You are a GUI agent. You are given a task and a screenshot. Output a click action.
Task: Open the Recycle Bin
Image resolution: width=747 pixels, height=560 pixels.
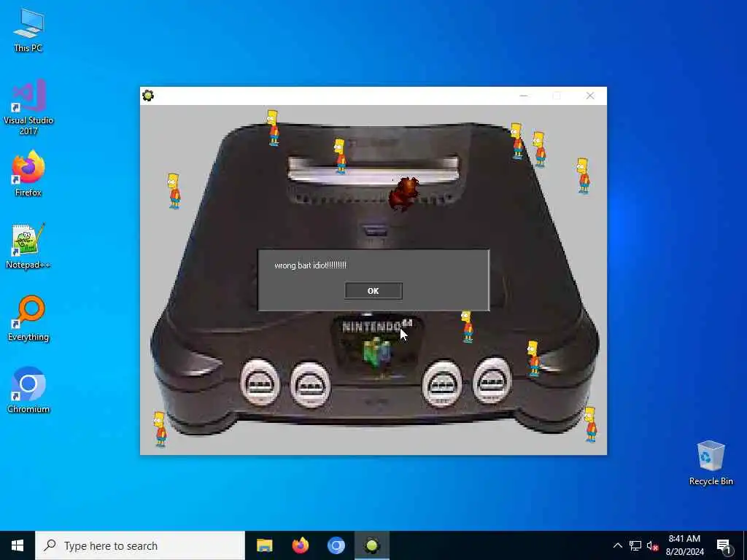711,463
